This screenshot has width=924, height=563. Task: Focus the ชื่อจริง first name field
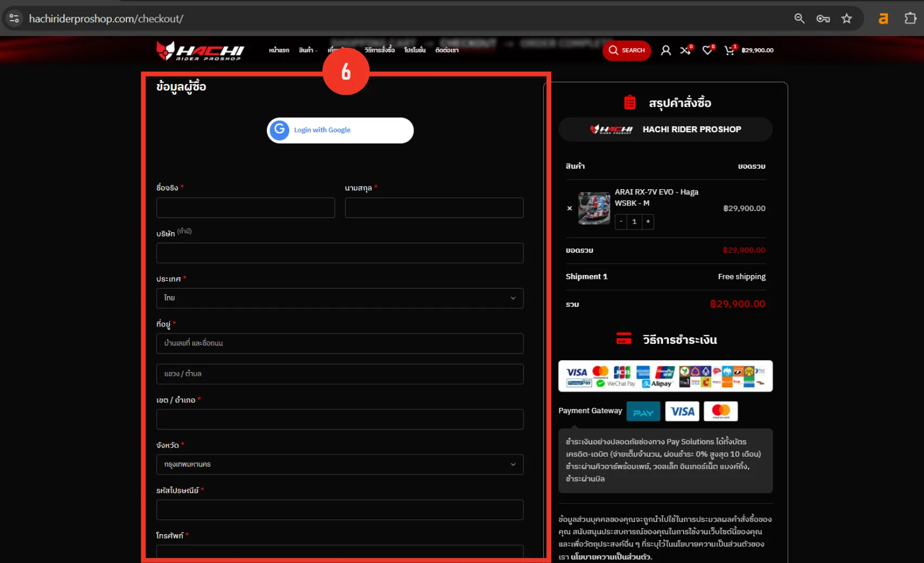[245, 208]
